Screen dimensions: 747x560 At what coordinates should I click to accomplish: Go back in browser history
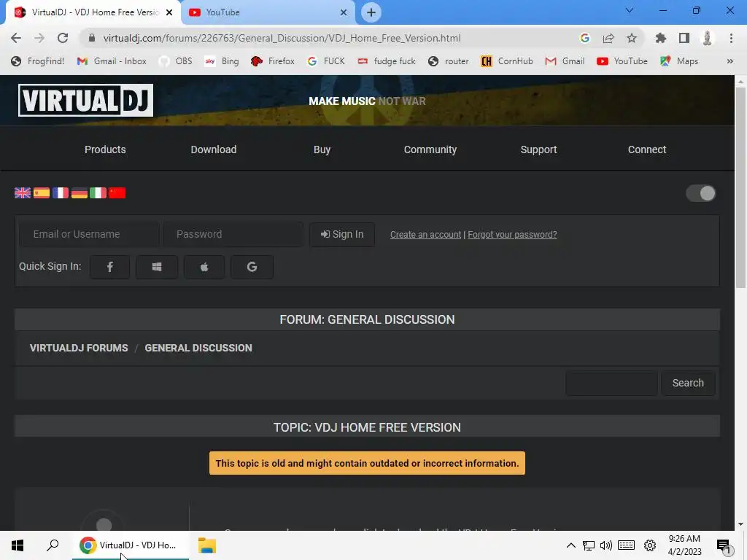[x=16, y=38]
